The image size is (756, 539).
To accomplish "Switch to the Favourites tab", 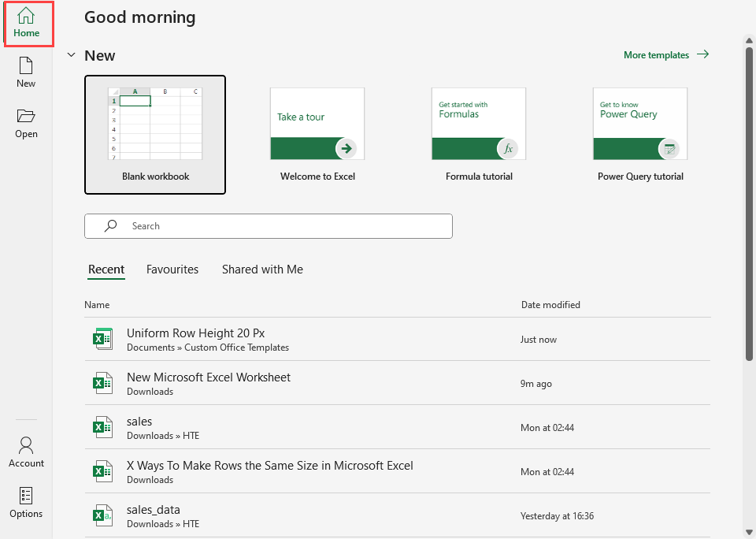I will [172, 269].
